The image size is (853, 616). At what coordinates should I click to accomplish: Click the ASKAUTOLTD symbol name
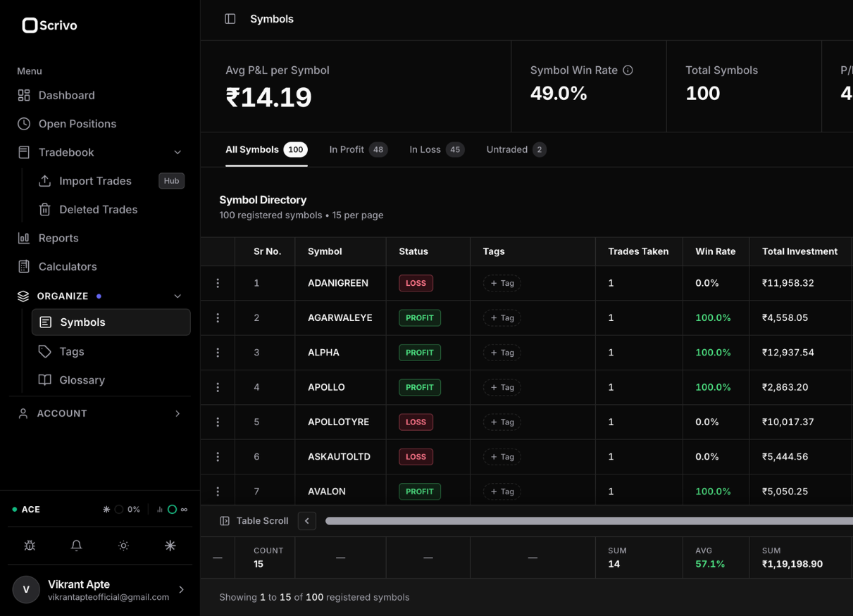(340, 457)
